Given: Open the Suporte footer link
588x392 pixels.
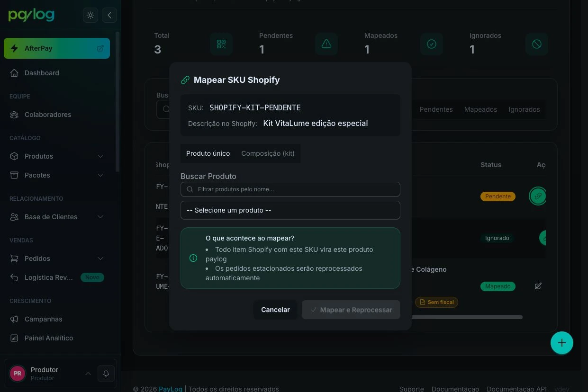Looking at the screenshot, I should [x=412, y=389].
